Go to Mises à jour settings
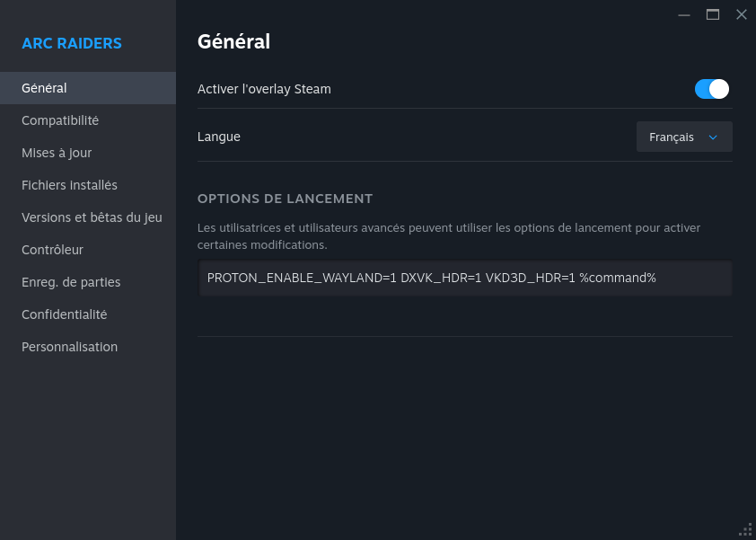The height and width of the screenshot is (540, 756). point(88,153)
